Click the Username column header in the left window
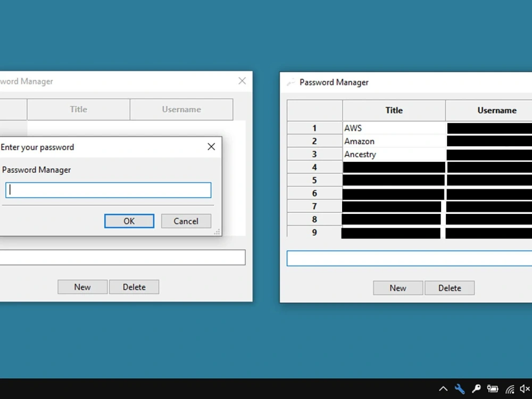This screenshot has width=532, height=399. click(181, 109)
